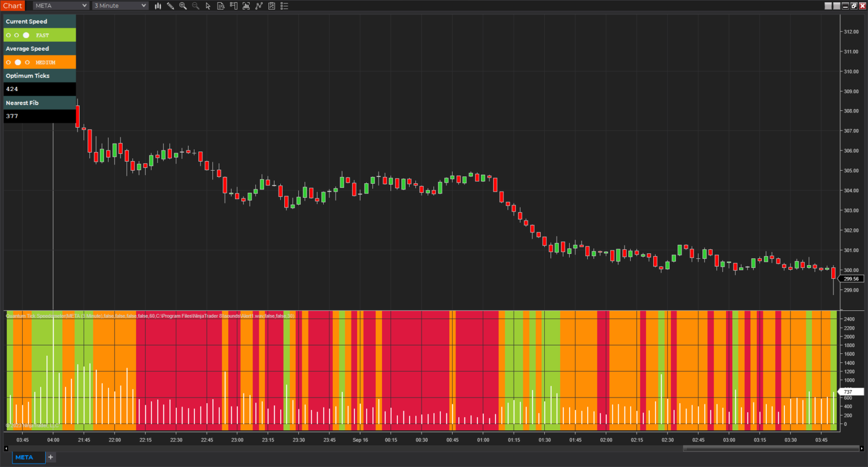Viewport: 868px width, 467px height.
Task: Select the Zoom In tool
Action: point(183,6)
